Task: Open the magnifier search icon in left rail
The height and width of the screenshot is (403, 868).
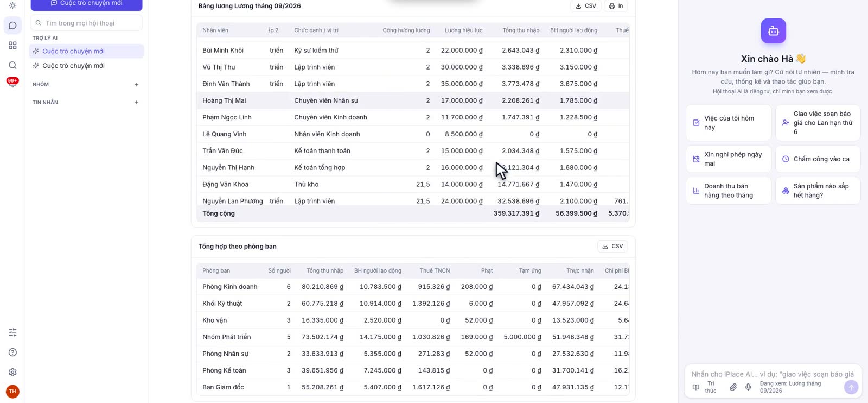Action: click(12, 65)
